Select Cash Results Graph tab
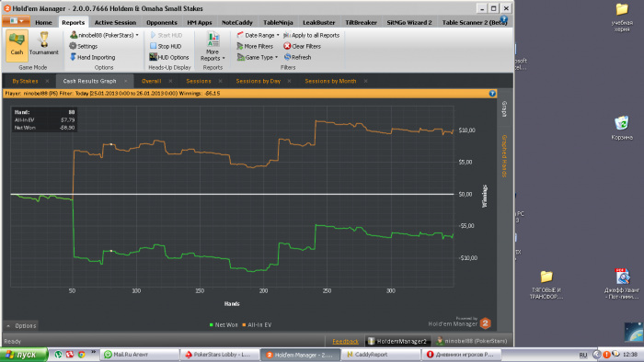The height and width of the screenshot is (362, 644). (89, 81)
